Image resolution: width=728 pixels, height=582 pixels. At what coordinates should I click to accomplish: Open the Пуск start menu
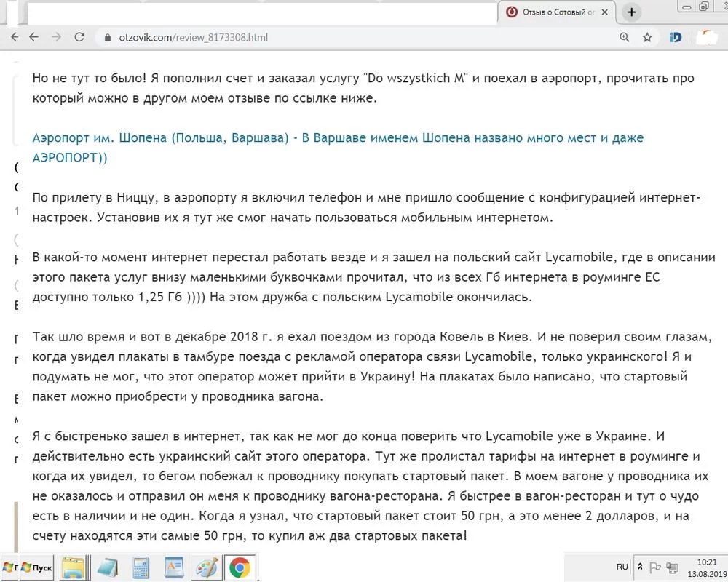tap(36, 567)
